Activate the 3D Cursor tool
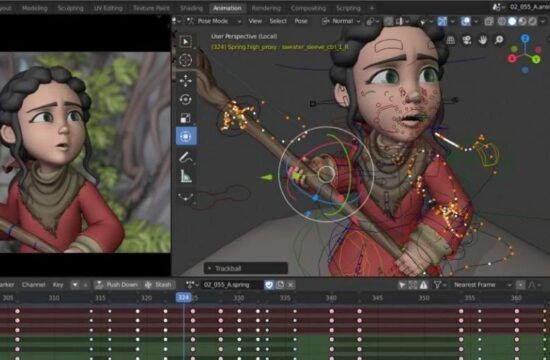Screen dimensions: 550x360 (186, 60)
